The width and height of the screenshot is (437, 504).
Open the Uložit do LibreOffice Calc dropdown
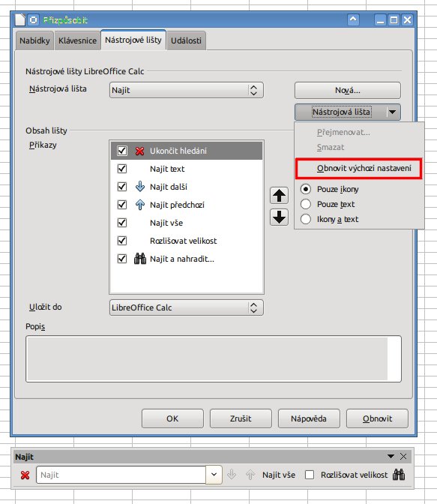pyautogui.click(x=187, y=307)
